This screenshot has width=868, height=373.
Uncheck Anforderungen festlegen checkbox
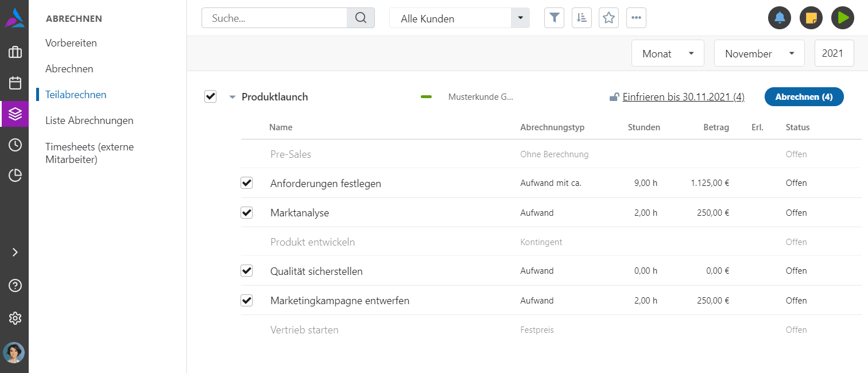tap(247, 183)
